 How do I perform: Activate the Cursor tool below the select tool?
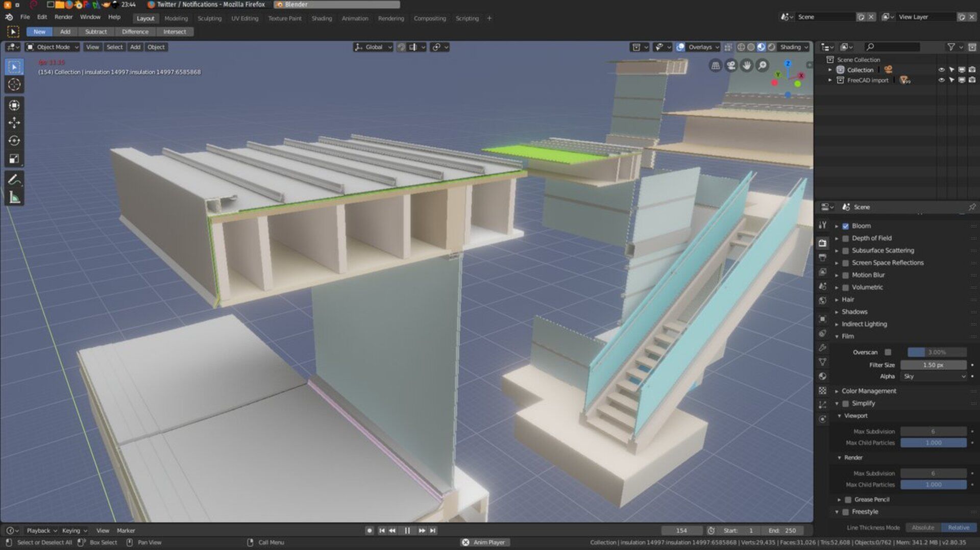(14, 85)
